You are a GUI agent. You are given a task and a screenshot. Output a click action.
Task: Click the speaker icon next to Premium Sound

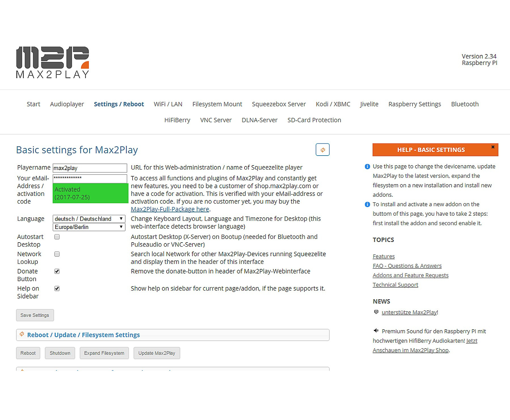(x=376, y=330)
